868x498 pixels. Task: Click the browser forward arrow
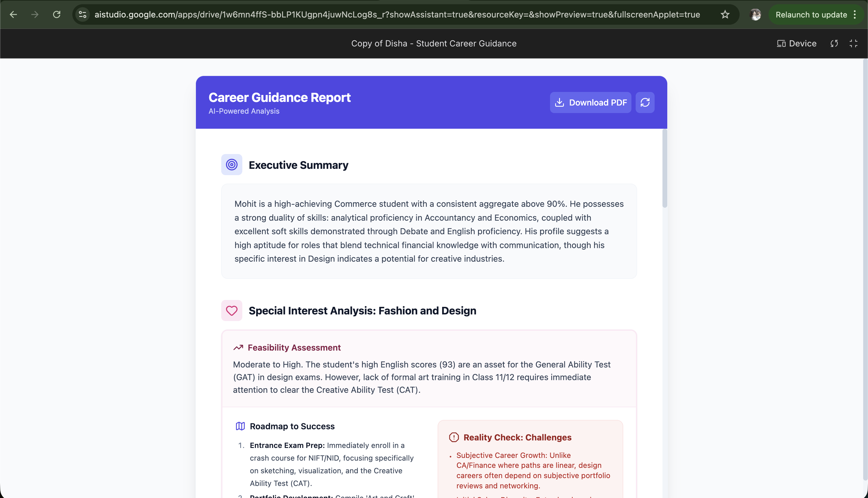tap(35, 15)
